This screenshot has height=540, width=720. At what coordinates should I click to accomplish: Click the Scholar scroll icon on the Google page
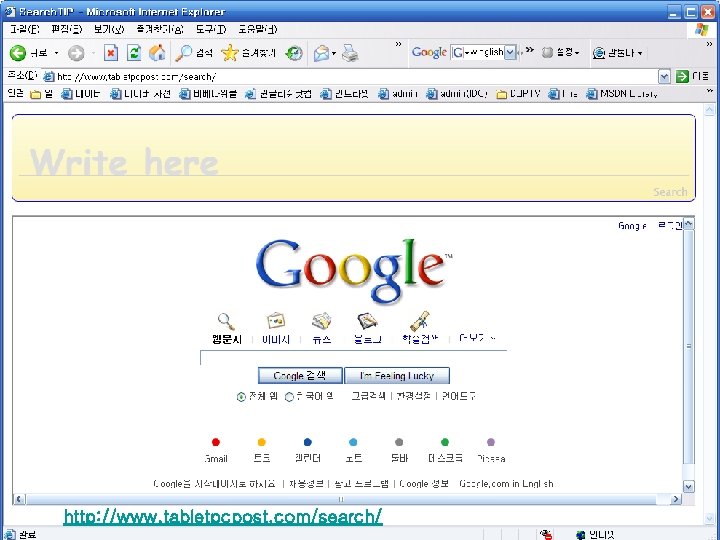coord(420,321)
